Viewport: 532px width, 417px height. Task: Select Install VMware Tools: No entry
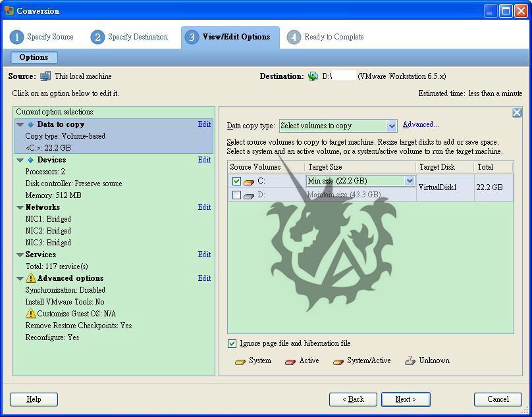coord(65,302)
